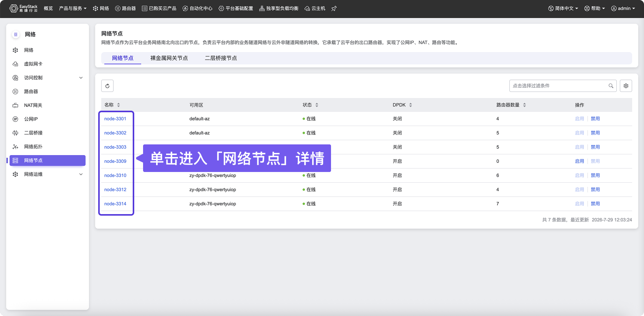Image resolution: width=644 pixels, height=316 pixels.
Task: Click 启用 for node-3309
Action: (x=580, y=161)
